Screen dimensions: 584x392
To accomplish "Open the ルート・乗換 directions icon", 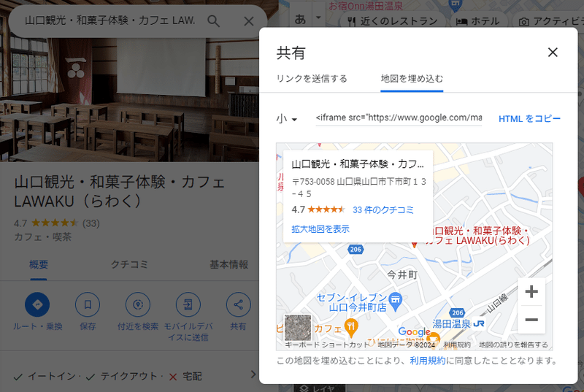I will [37, 304].
